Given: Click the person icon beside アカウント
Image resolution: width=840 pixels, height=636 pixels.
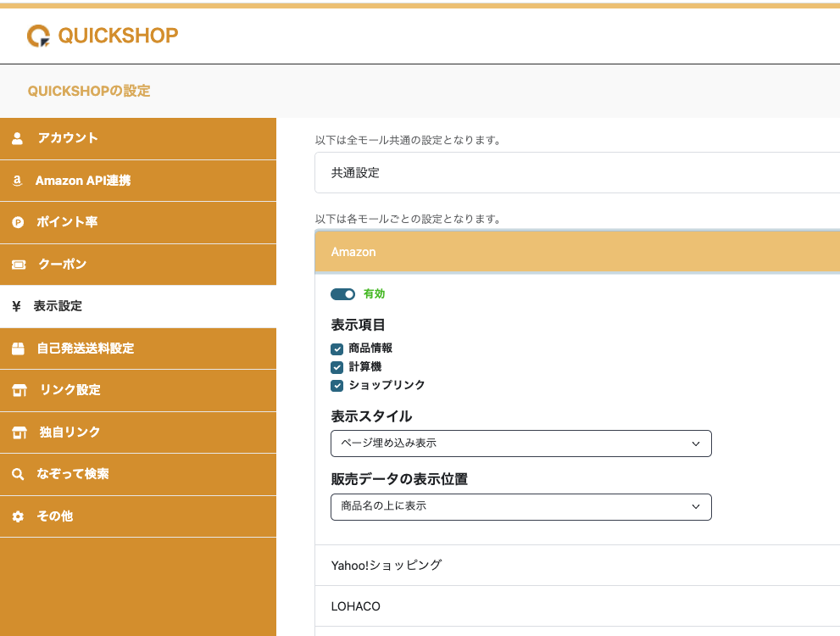Looking at the screenshot, I should [18, 138].
